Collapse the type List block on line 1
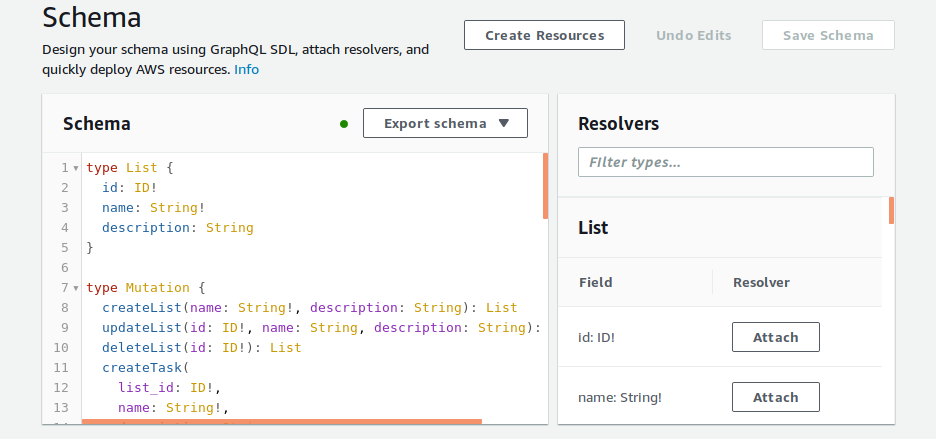Screen dimensions: 936x439 (x=76, y=168)
